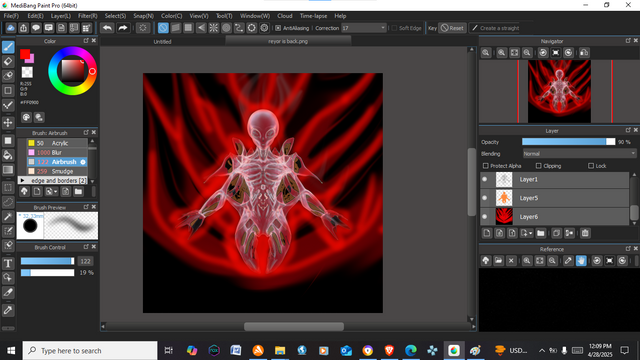Viewport: 640px width, 360px height.
Task: Open Brave browser from taskbar
Action: point(389,350)
